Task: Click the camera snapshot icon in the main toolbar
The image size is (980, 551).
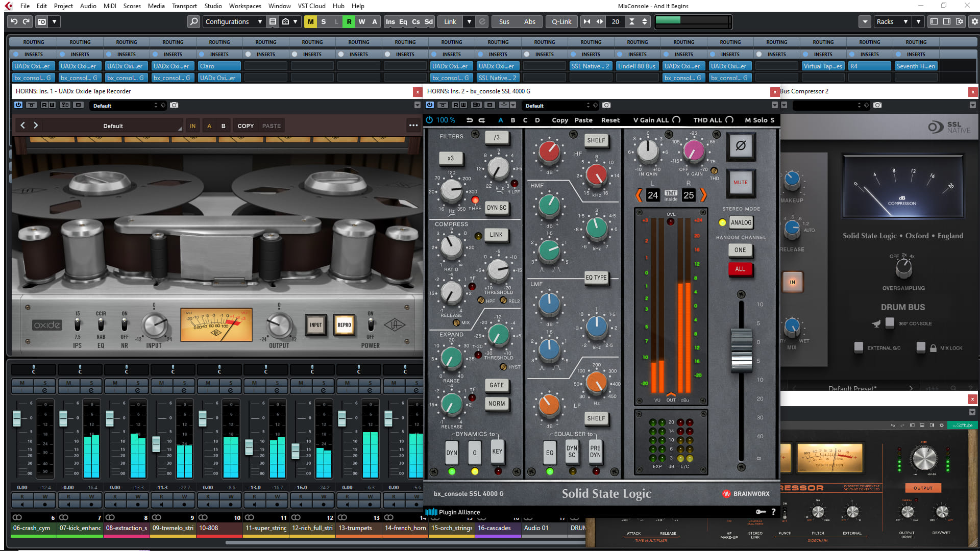Action: click(x=42, y=21)
